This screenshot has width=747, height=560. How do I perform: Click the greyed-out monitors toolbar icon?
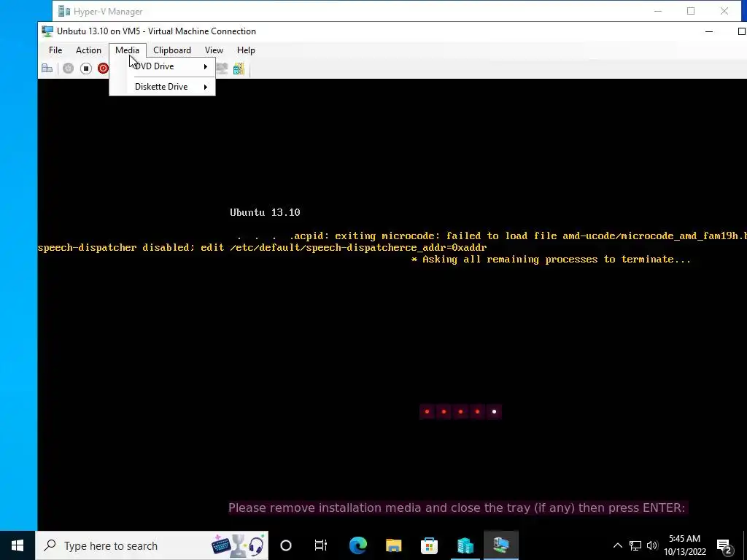pyautogui.click(x=222, y=69)
